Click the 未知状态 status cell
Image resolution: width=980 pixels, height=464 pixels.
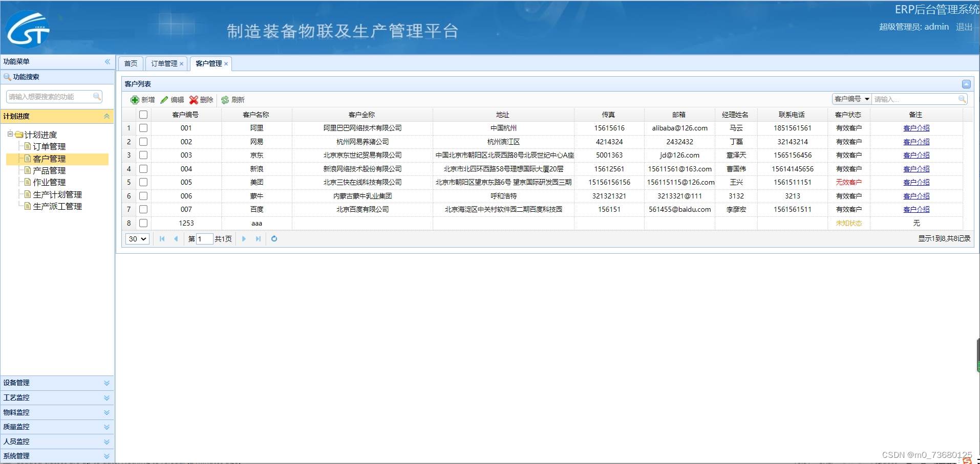(x=848, y=223)
